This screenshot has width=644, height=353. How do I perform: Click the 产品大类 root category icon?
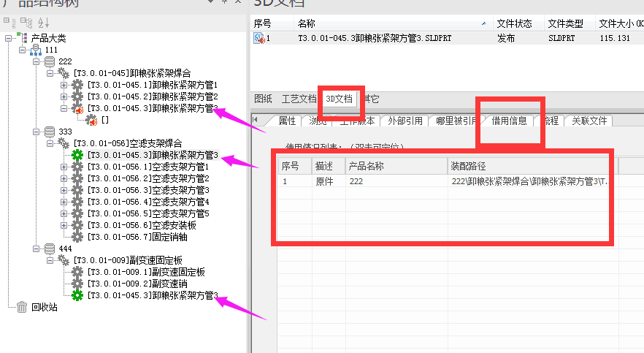tap(23, 38)
